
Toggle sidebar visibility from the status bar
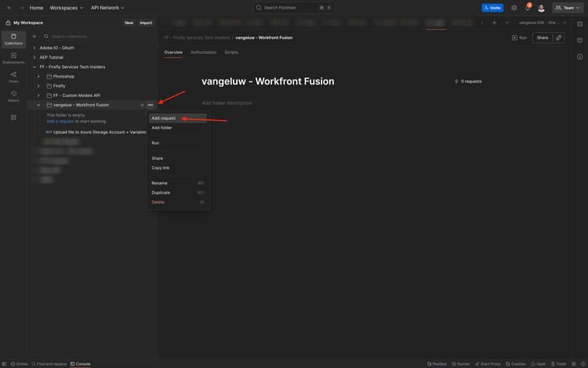(x=4, y=364)
